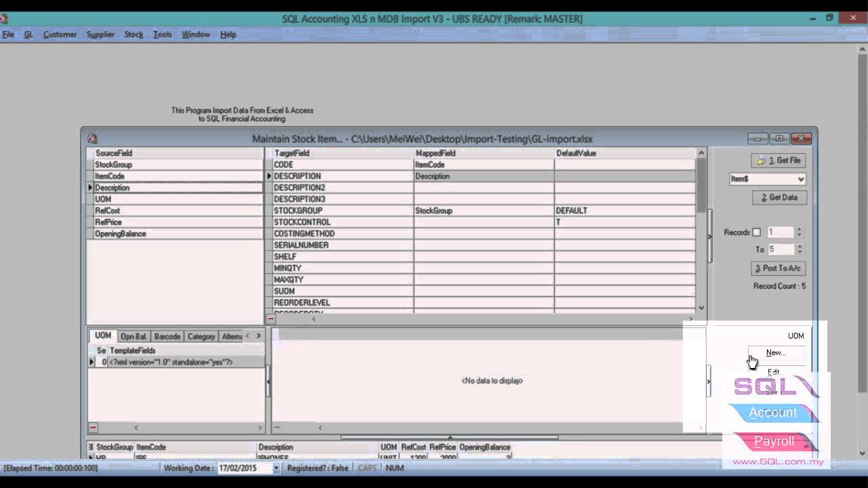The width and height of the screenshot is (868, 488).
Task: Open the GL menu
Action: 28,35
